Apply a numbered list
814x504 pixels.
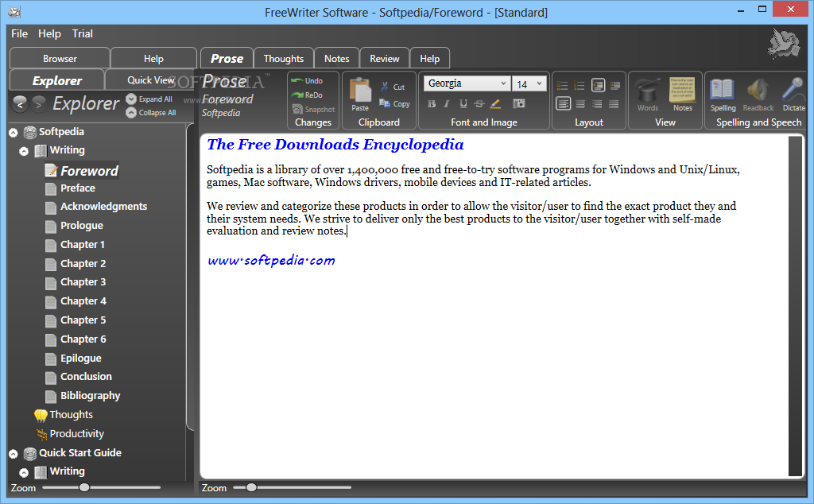point(579,86)
